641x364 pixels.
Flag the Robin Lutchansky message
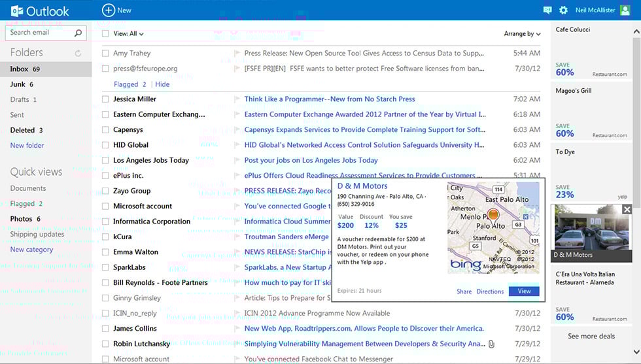click(x=237, y=344)
